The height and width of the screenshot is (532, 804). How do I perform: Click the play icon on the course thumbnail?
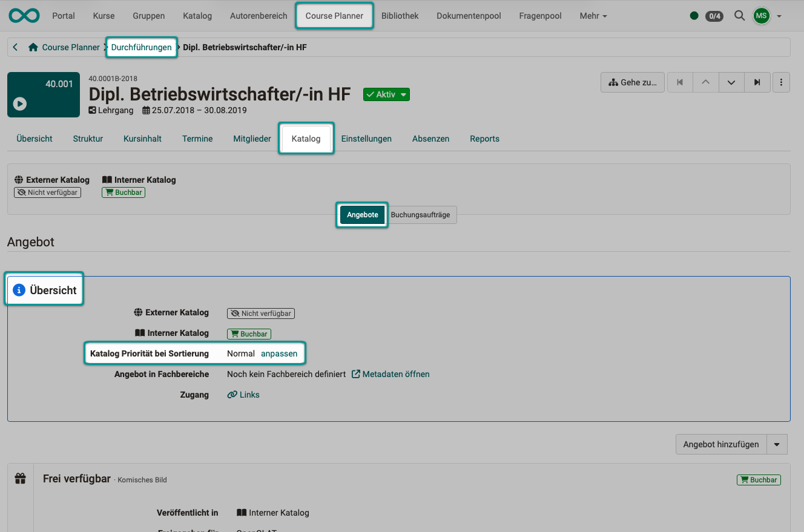tap(19, 103)
